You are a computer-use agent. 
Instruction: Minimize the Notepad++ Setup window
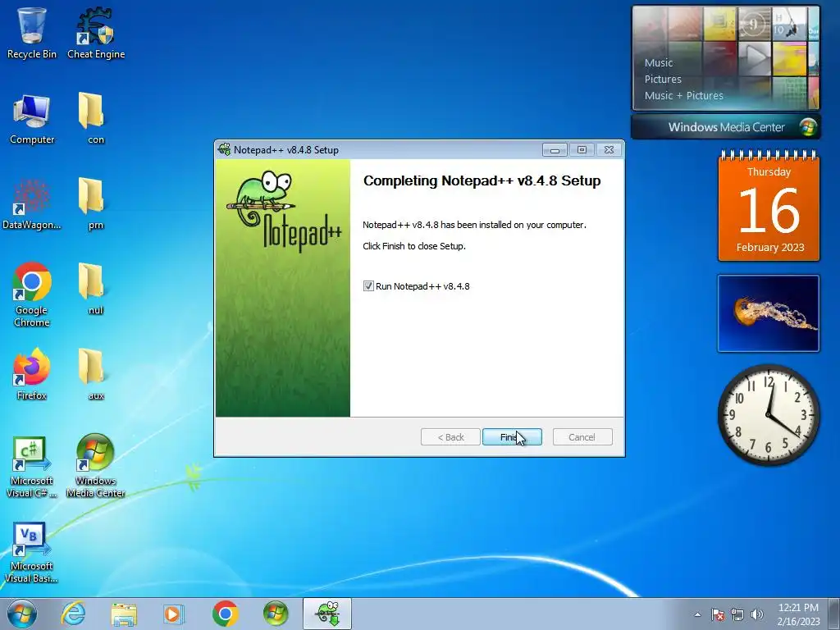(x=555, y=150)
